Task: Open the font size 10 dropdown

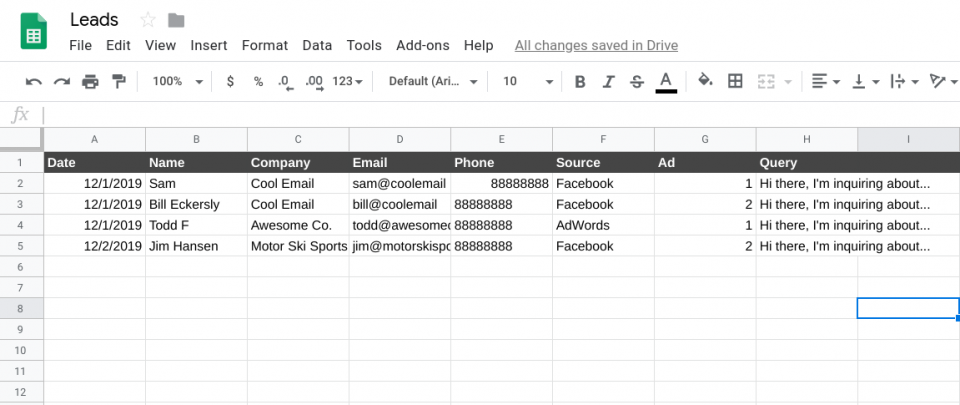Action: tap(527, 81)
